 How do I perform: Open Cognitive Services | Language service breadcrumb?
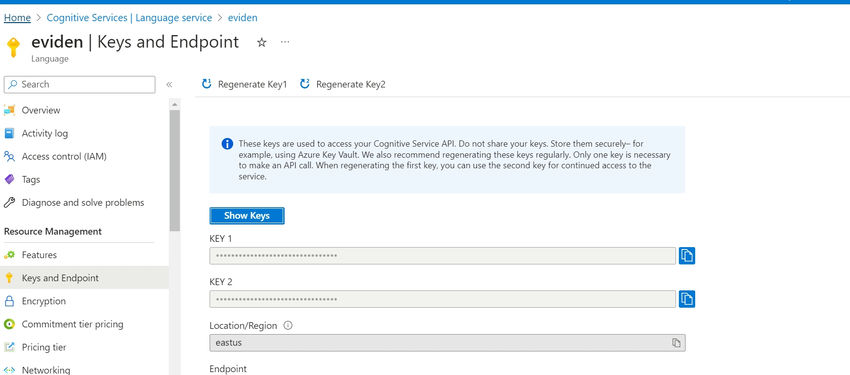[x=129, y=18]
